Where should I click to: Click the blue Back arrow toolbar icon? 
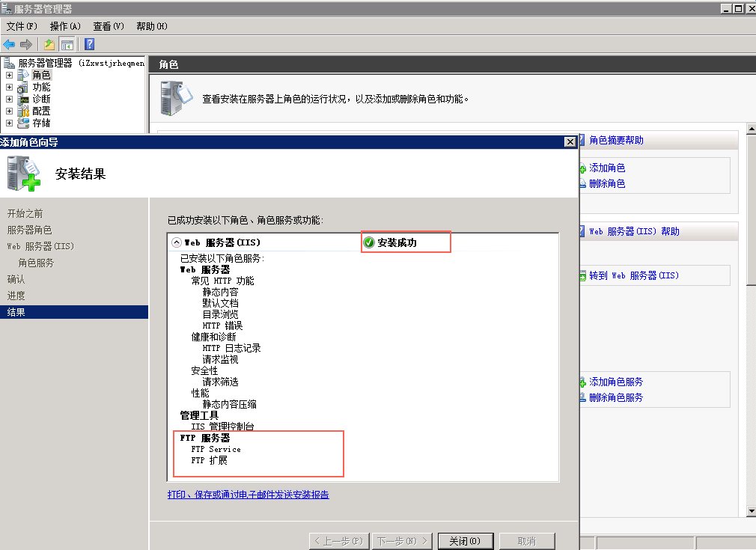10,44
